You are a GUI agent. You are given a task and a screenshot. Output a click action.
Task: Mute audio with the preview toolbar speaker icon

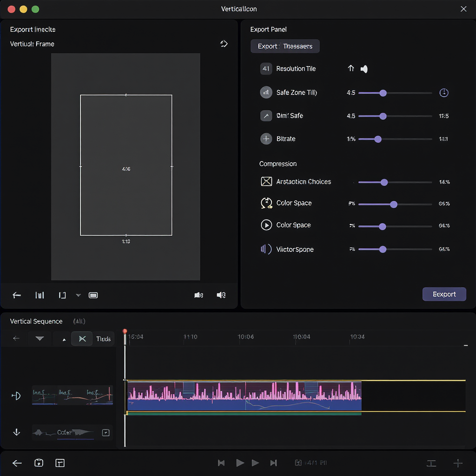point(221,295)
